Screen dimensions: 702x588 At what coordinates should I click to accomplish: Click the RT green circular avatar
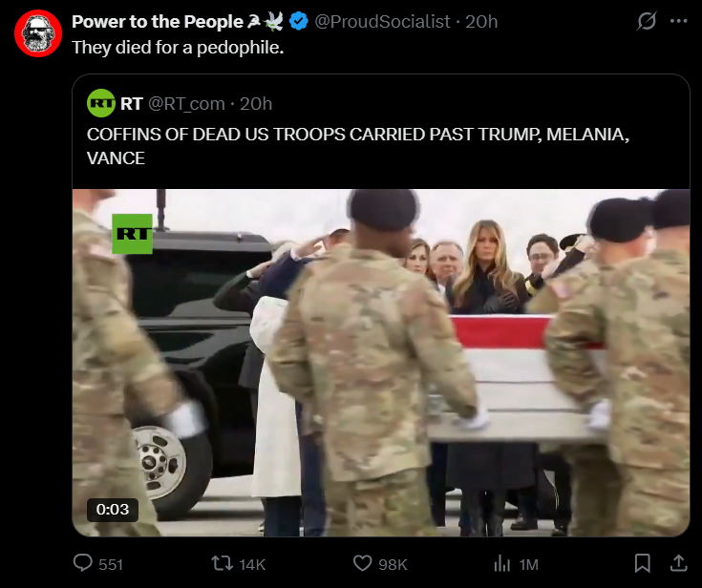[101, 103]
